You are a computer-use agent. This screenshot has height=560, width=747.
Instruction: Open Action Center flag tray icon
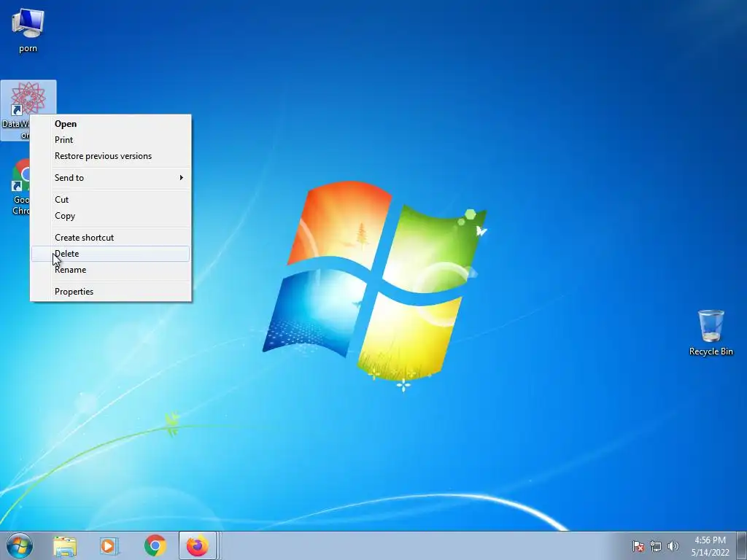click(x=638, y=546)
